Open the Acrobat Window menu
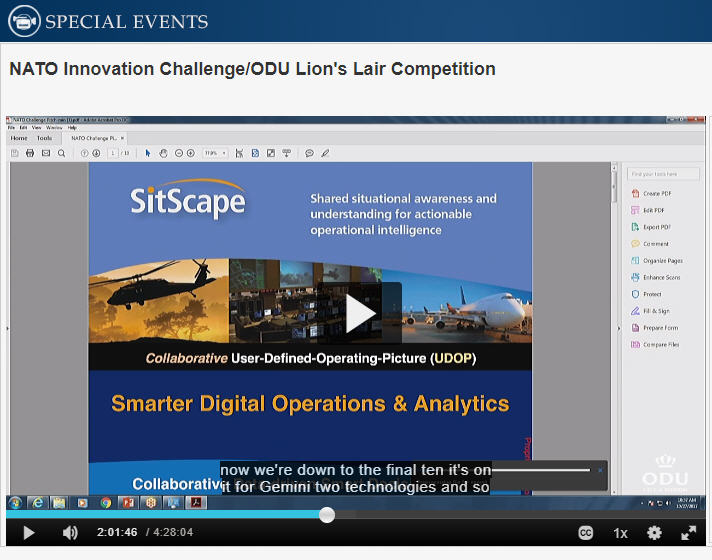Screen dimensions: 712x560 click(54, 128)
